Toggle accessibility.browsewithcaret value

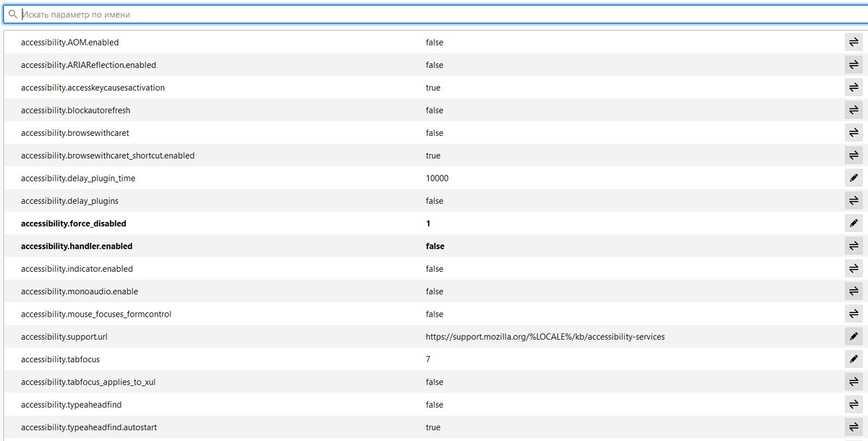point(854,133)
